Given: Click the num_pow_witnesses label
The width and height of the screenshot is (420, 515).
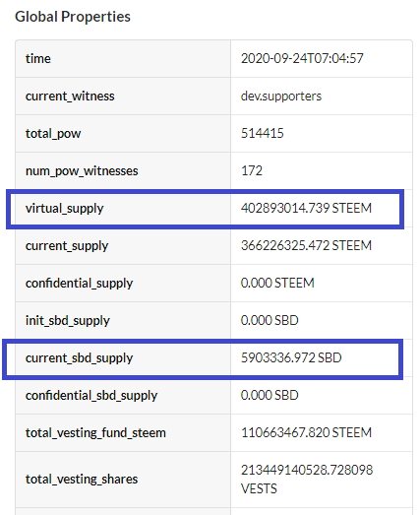Looking at the screenshot, I should tap(82, 171).
